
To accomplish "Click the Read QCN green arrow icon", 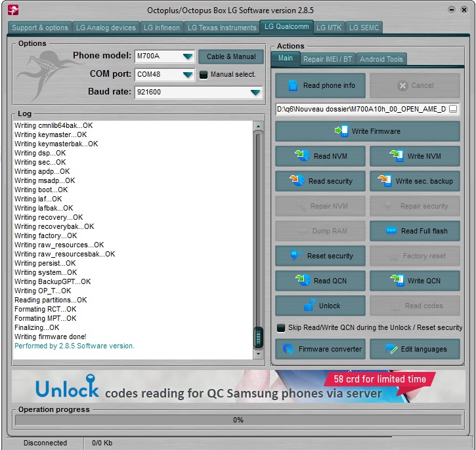I will tap(303, 280).
